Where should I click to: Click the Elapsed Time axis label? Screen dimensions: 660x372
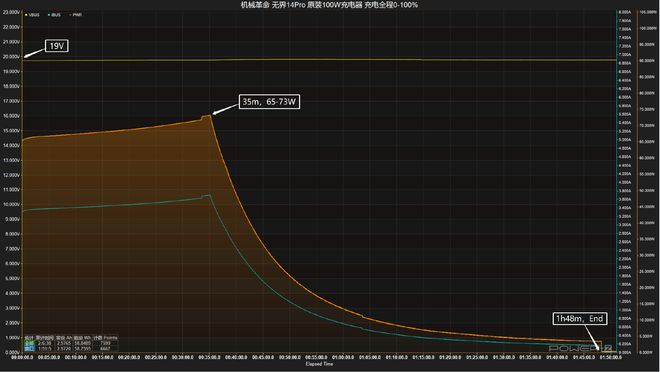(x=319, y=364)
